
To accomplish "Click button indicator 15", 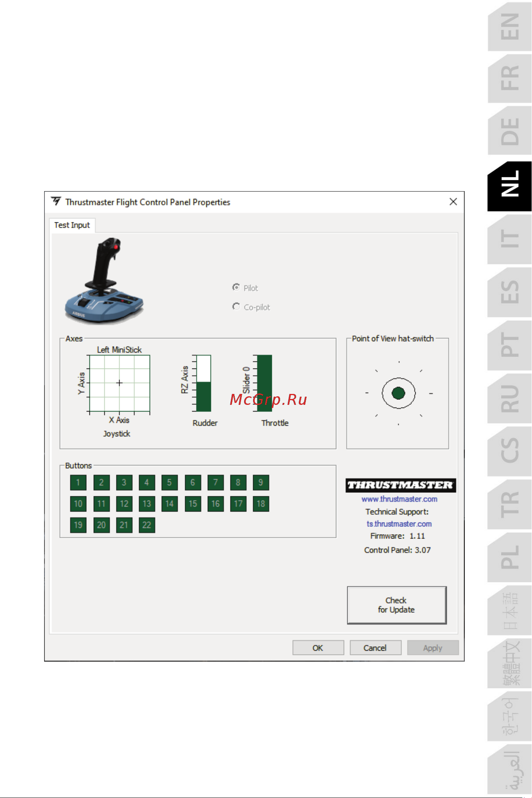I will 193,504.
